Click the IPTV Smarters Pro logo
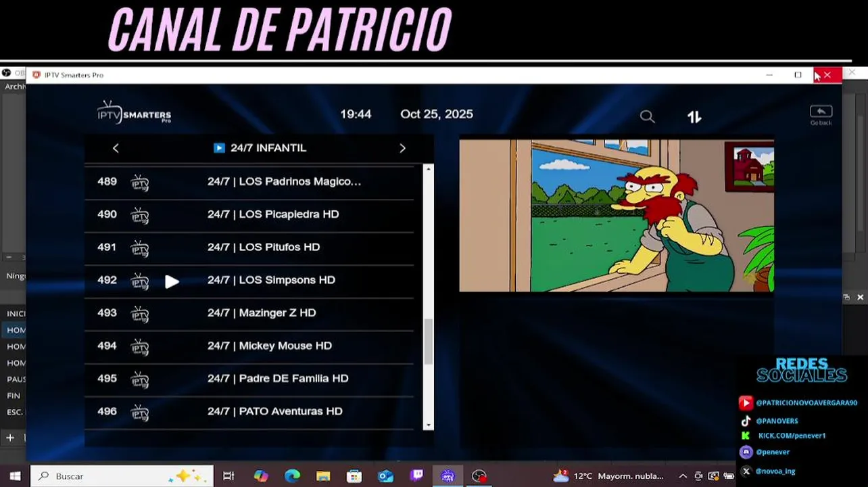Image resolution: width=868 pixels, height=487 pixels. point(134,112)
